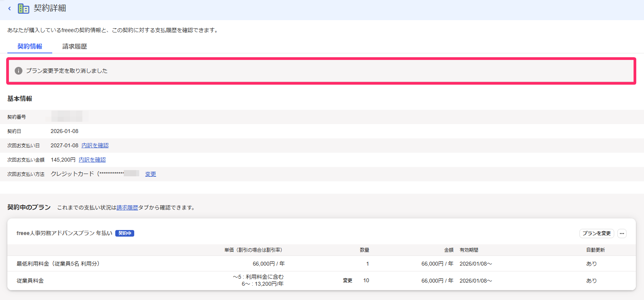The image size is (644, 300).
Task: Open the three-dot more options menu
Action: 622,233
